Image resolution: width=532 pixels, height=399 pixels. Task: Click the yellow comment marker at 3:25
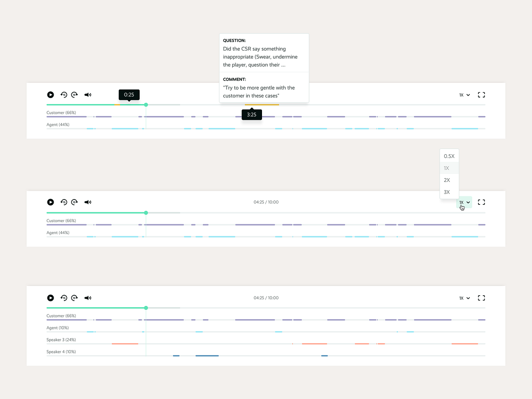tap(262, 105)
